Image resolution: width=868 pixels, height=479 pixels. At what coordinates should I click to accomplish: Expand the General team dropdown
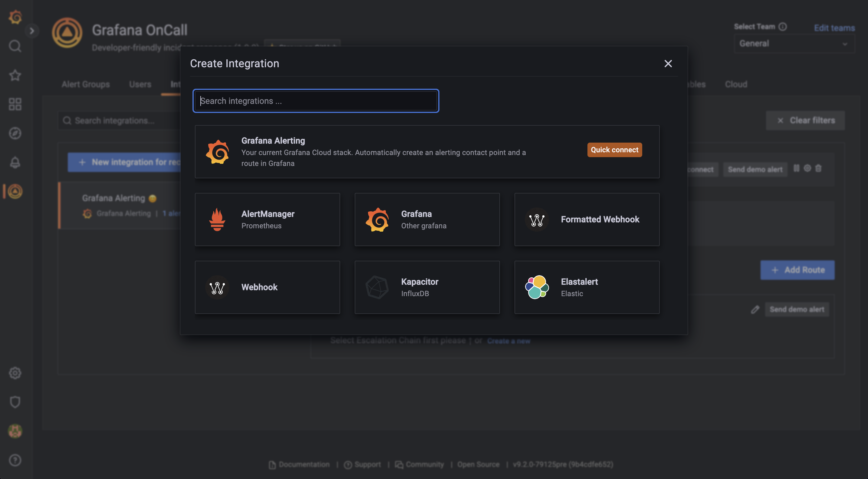click(x=794, y=43)
